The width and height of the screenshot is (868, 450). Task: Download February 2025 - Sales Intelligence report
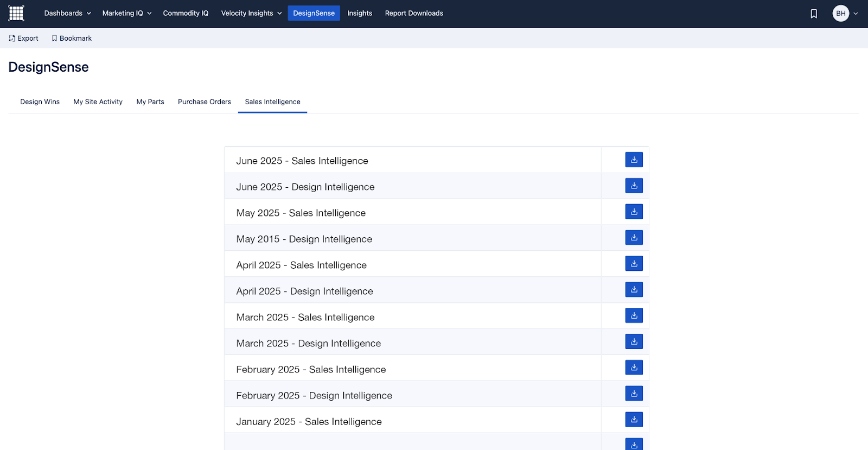point(634,368)
